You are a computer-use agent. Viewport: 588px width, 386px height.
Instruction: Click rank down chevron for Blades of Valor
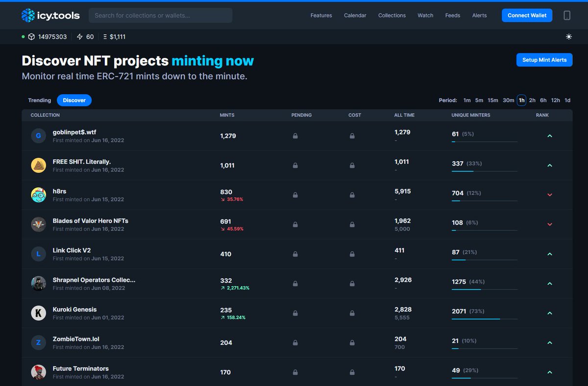click(549, 224)
